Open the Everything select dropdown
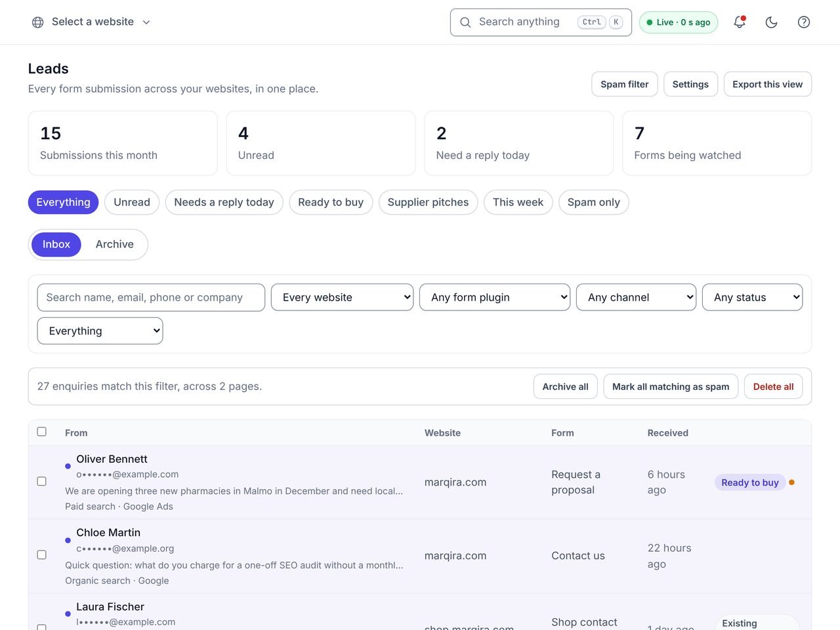The image size is (840, 630). pos(100,331)
